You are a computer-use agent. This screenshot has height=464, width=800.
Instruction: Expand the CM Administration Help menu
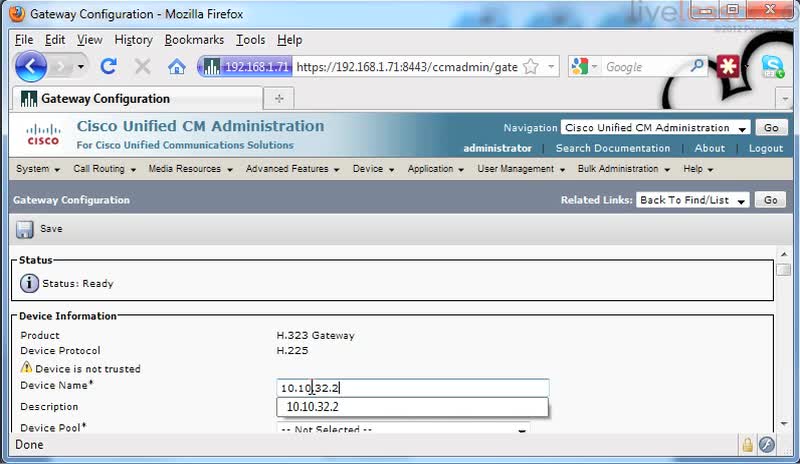[x=698, y=169]
